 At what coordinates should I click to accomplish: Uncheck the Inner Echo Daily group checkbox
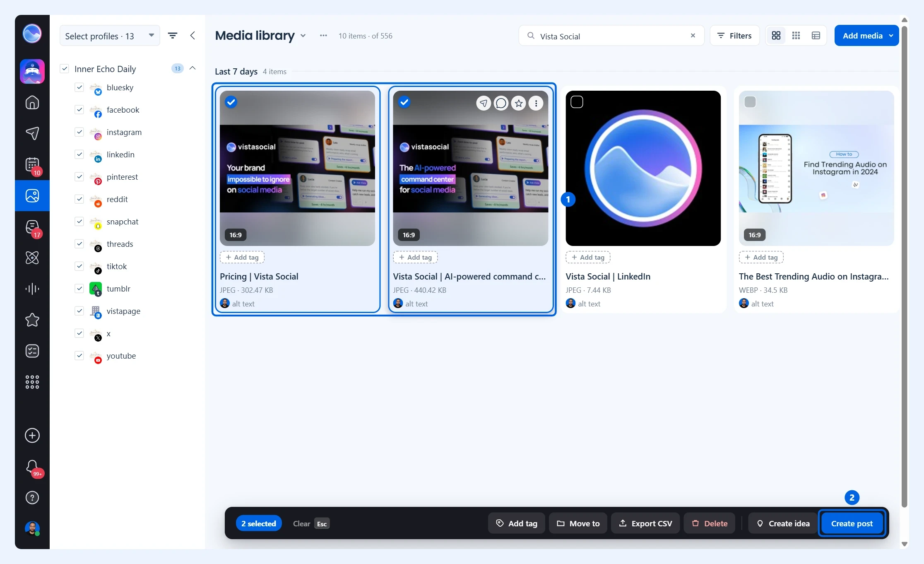click(x=64, y=69)
